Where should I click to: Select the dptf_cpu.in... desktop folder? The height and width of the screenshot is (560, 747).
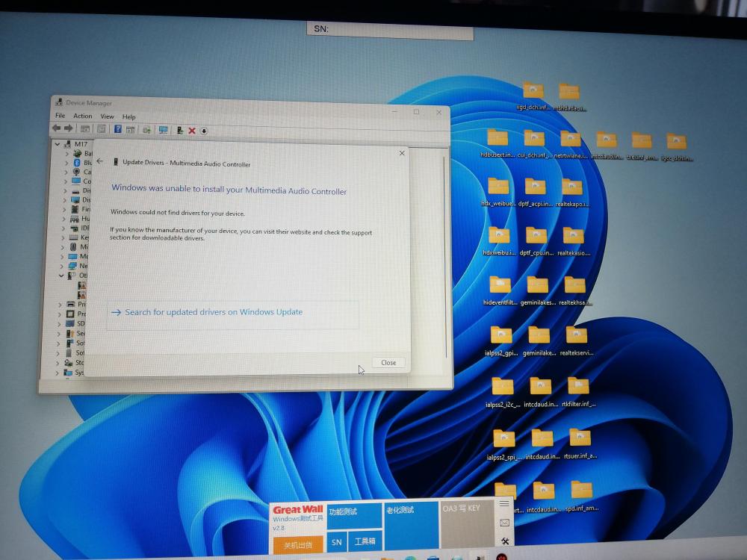tap(536, 241)
